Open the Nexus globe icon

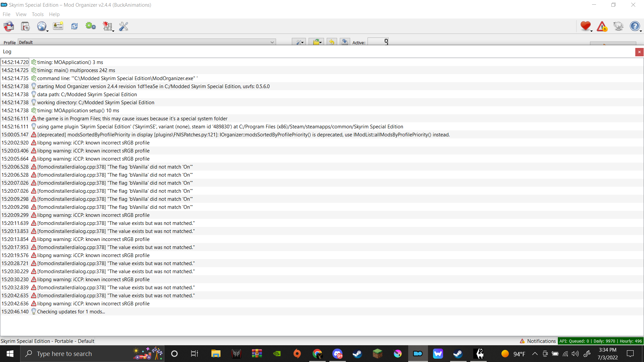[x=42, y=26]
